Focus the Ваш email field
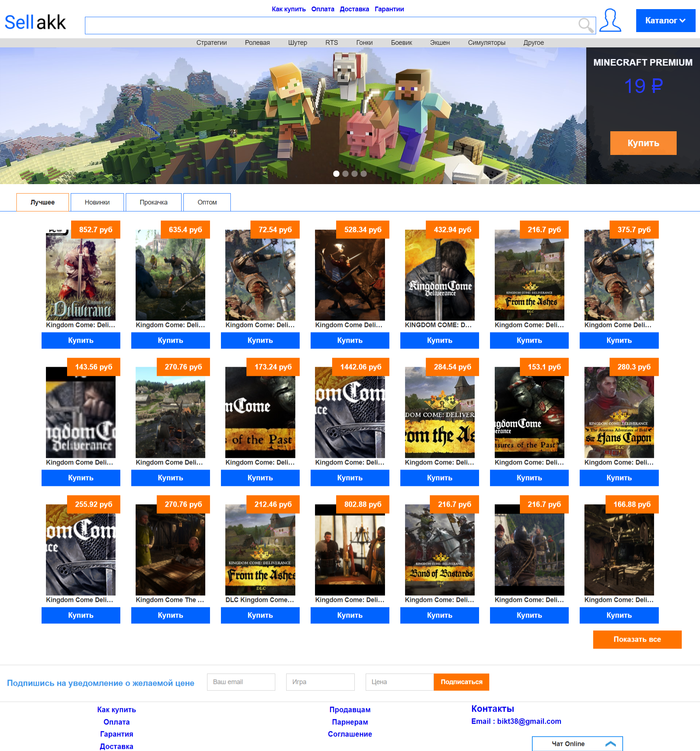This screenshot has width=700, height=751. [241, 682]
